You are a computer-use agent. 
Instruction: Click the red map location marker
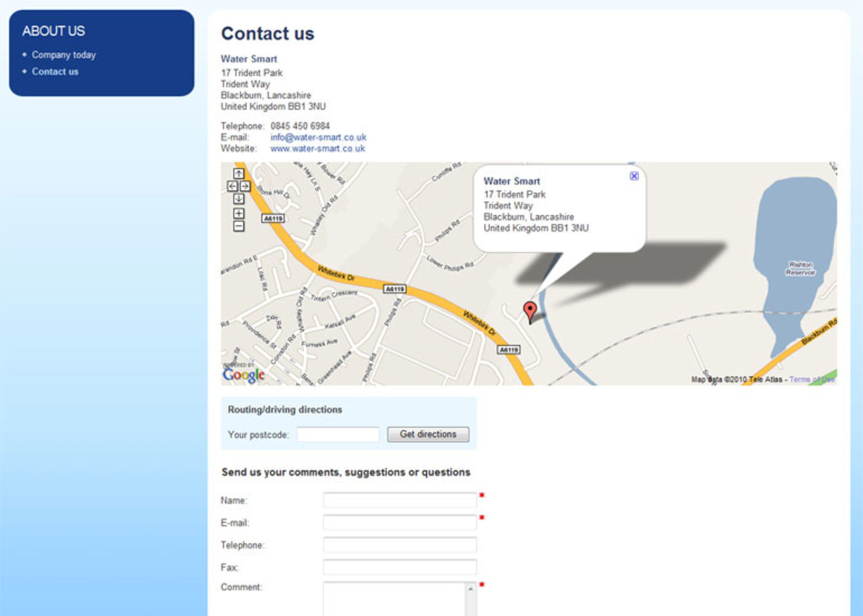point(530,312)
